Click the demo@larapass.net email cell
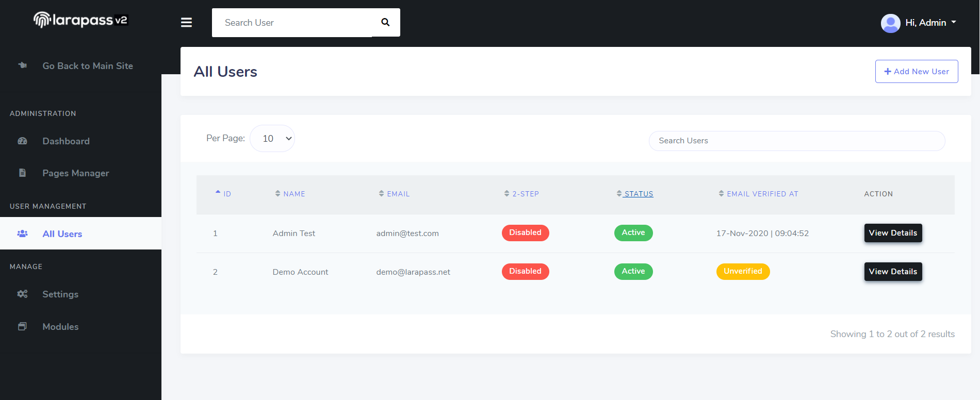The width and height of the screenshot is (980, 400). [x=413, y=272]
